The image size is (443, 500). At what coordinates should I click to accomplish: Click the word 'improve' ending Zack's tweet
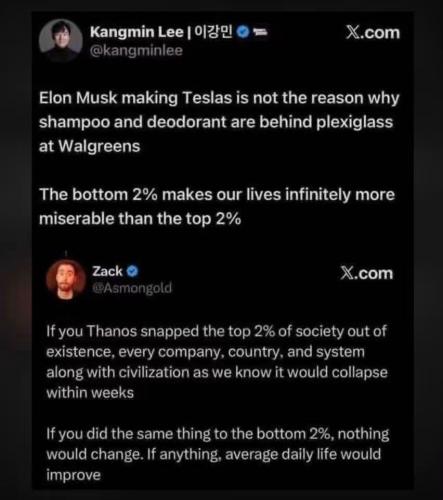pyautogui.click(x=73, y=475)
